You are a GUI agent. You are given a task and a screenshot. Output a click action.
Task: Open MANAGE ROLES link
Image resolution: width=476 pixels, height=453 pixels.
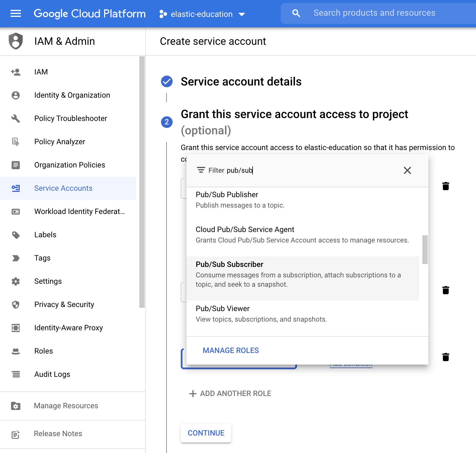coord(230,350)
